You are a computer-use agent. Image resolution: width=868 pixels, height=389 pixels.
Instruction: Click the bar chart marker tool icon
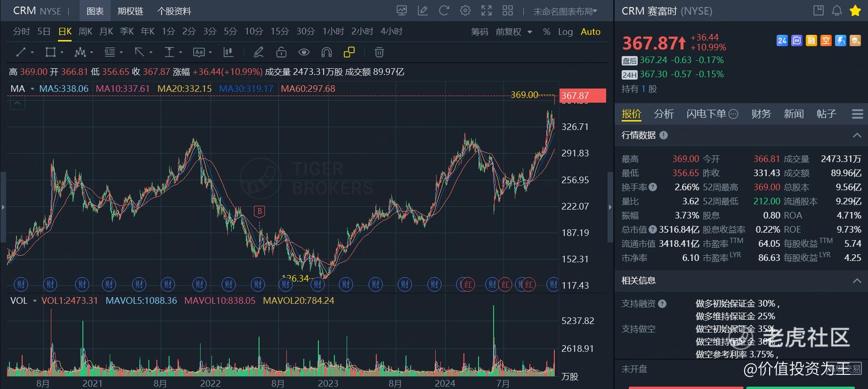[228, 52]
